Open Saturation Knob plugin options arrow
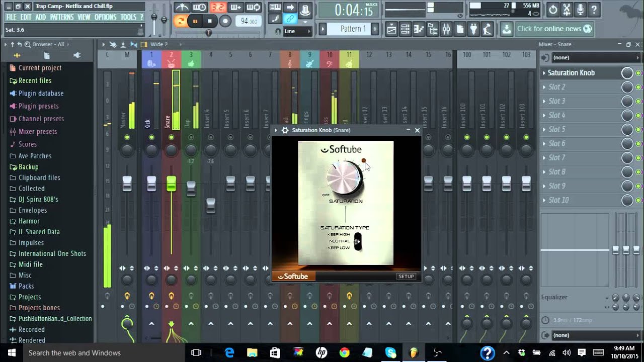644x362 pixels. click(x=276, y=130)
